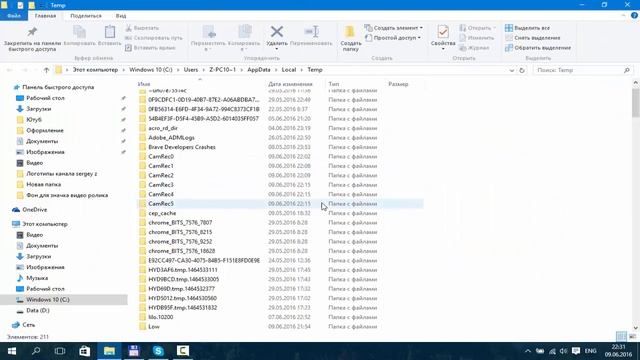This screenshot has height=360, width=640.
Task: Expand the Delete (Удалить) dropdown arrow
Action: (277, 49)
